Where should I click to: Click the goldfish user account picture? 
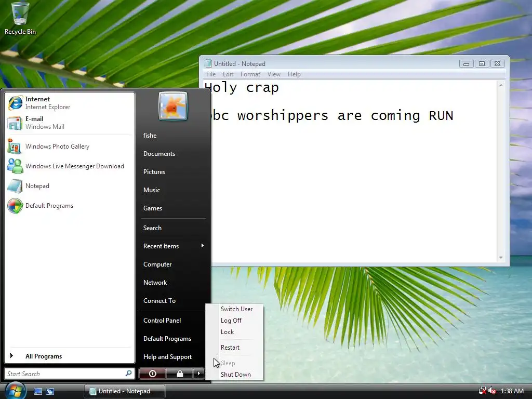(172, 106)
